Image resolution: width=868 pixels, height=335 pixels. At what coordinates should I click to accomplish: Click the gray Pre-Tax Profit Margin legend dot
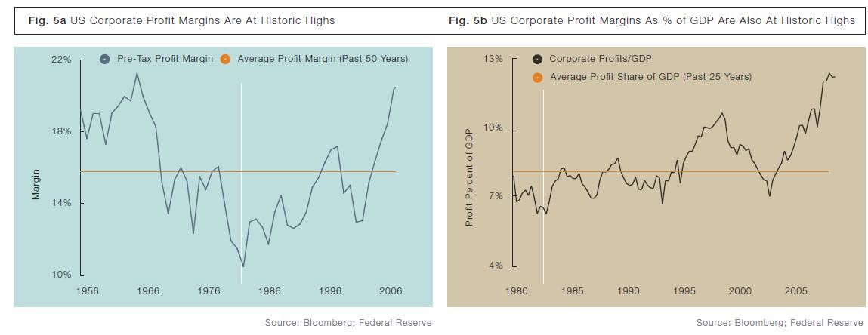[105, 59]
